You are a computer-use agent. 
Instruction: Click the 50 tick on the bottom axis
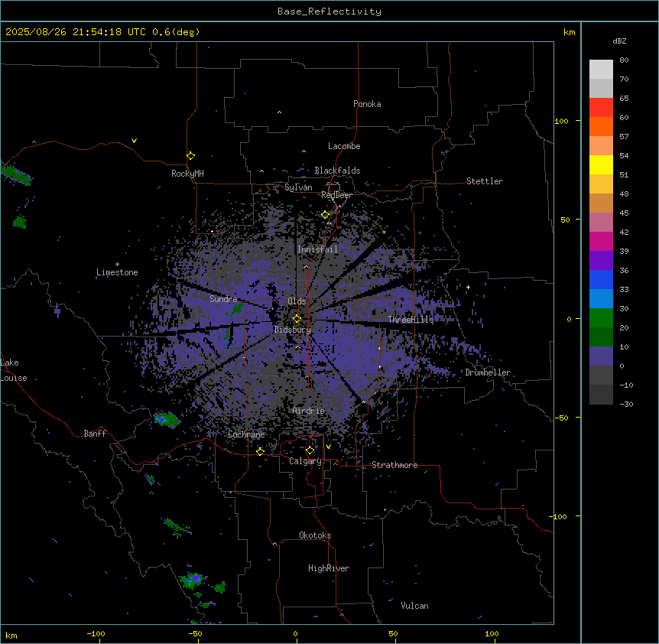pos(393,633)
